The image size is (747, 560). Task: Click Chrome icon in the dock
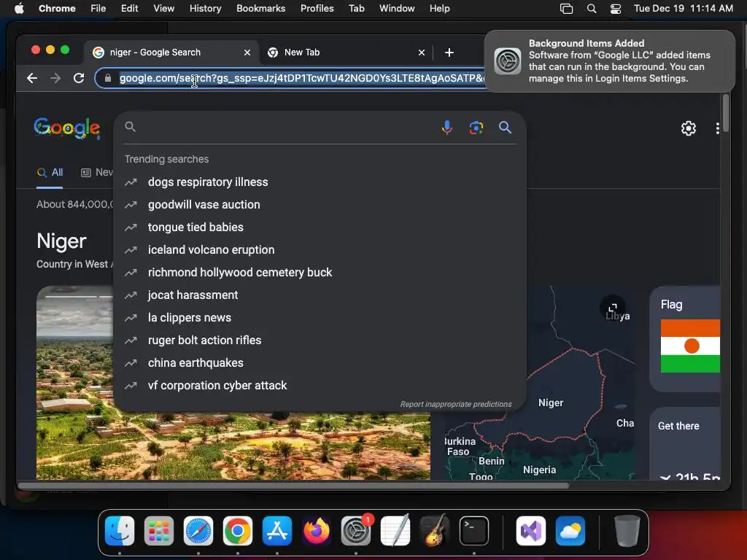(238, 531)
